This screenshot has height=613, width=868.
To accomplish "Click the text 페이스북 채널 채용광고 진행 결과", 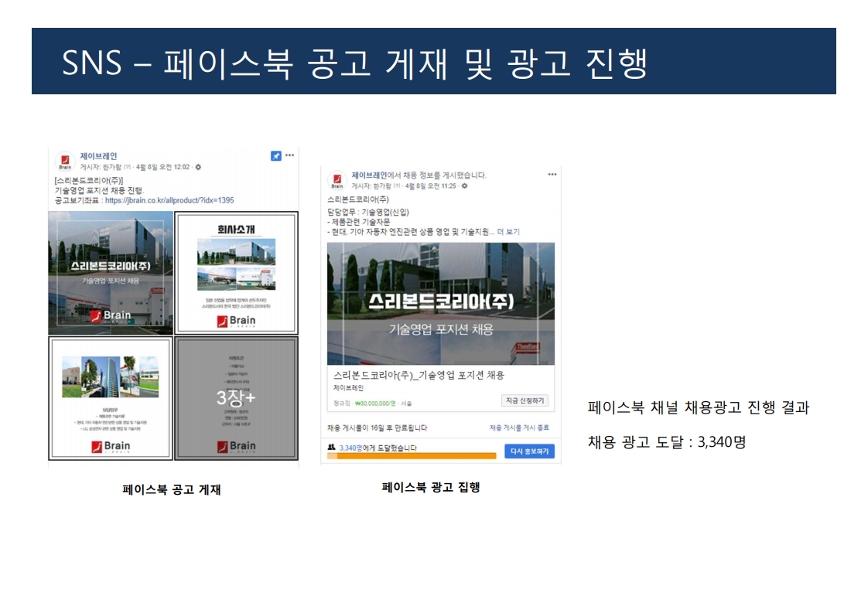I will [x=699, y=407].
